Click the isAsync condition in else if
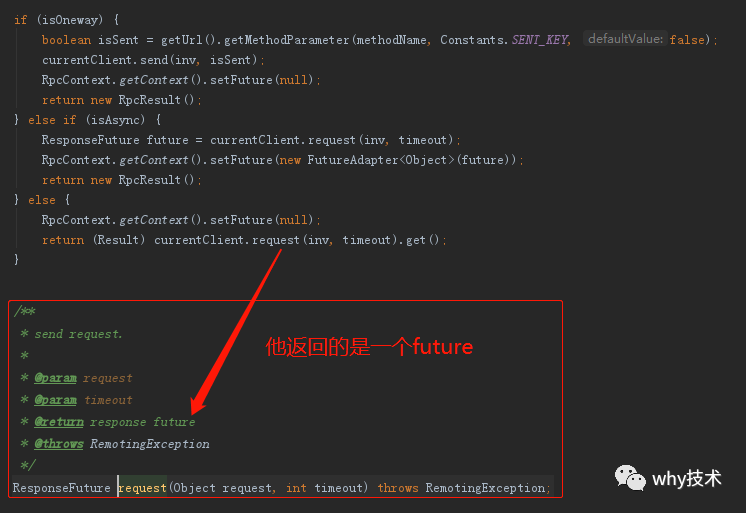The image size is (746, 513). [116, 120]
